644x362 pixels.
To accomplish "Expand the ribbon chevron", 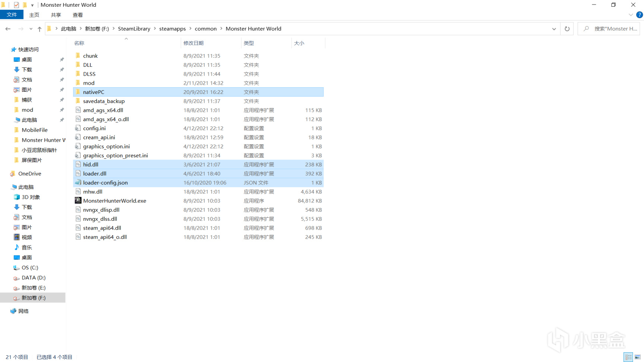I will [x=631, y=15].
